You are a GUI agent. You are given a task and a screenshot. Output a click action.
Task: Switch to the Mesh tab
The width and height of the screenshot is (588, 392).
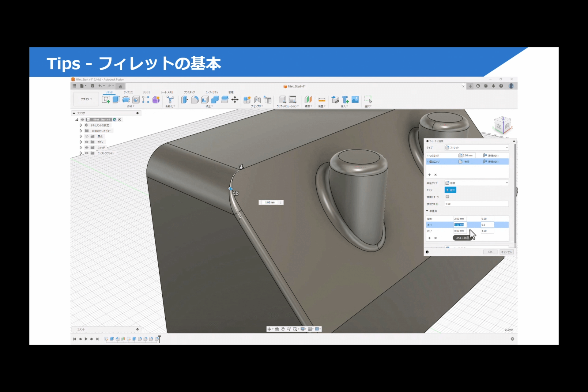(x=146, y=92)
